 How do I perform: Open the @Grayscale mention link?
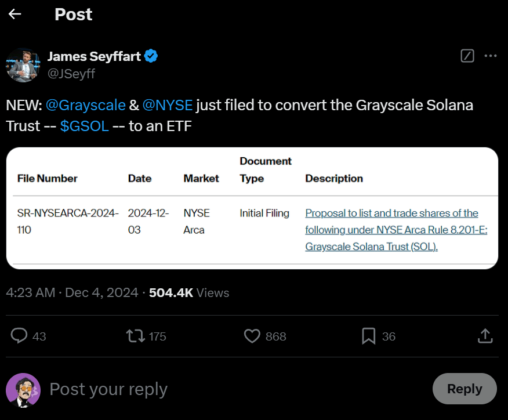85,105
